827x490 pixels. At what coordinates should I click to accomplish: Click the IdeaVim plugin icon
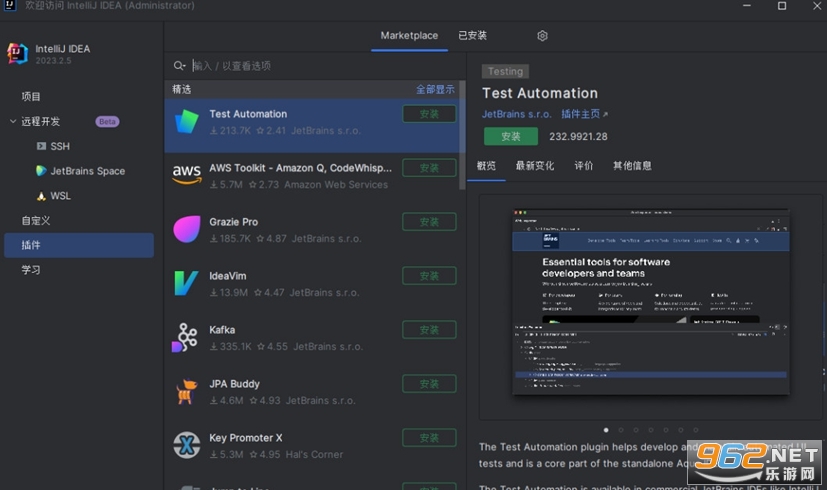(187, 283)
